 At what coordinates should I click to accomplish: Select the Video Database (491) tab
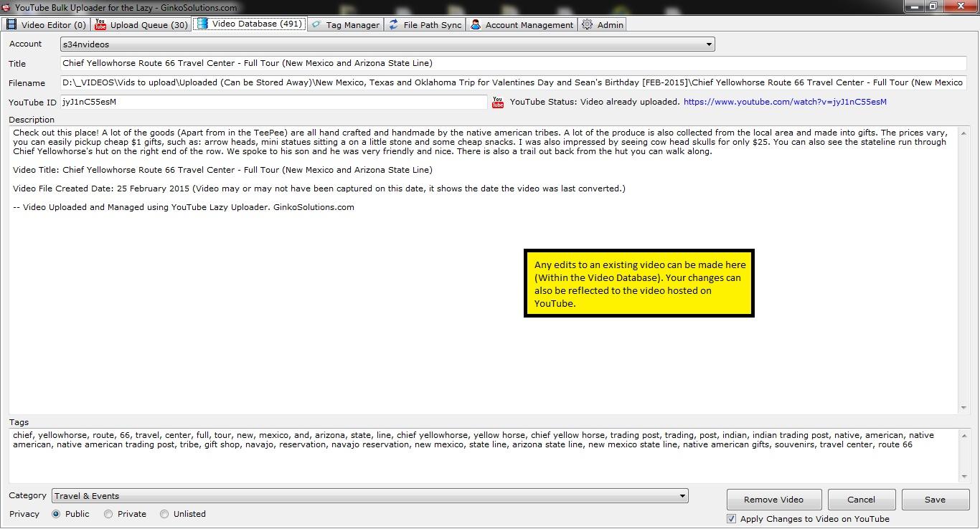pos(250,24)
